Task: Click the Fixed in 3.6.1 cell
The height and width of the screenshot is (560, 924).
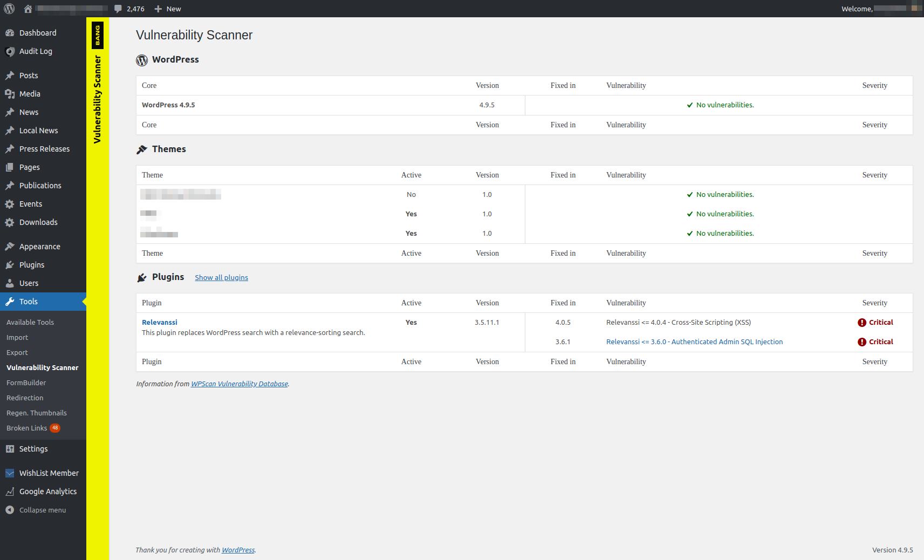Action: 563,342
